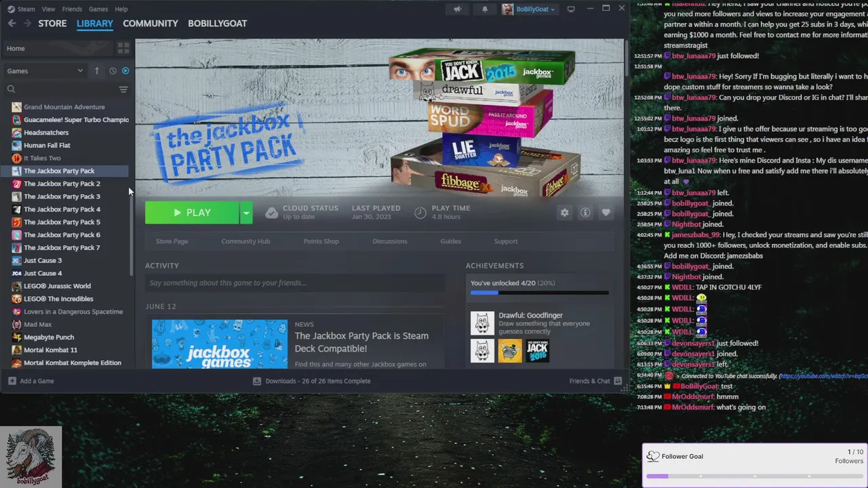
Task: Click the It Takes Two game icon
Action: pyautogui.click(x=17, y=158)
